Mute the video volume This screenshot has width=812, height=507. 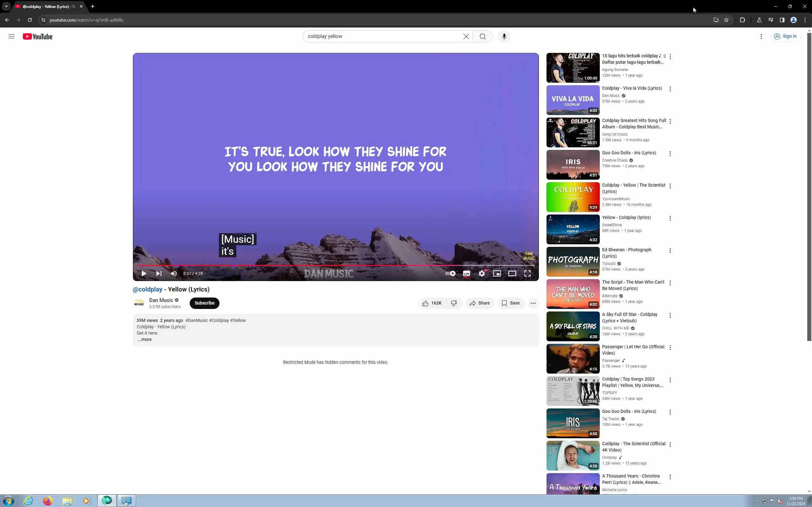tap(174, 273)
